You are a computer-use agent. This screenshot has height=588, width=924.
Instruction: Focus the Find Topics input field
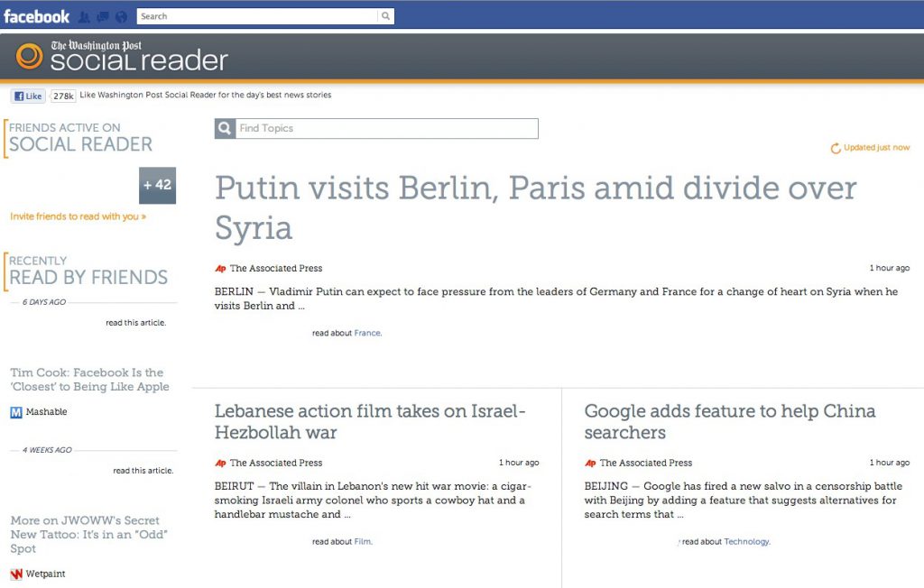pyautogui.click(x=386, y=128)
